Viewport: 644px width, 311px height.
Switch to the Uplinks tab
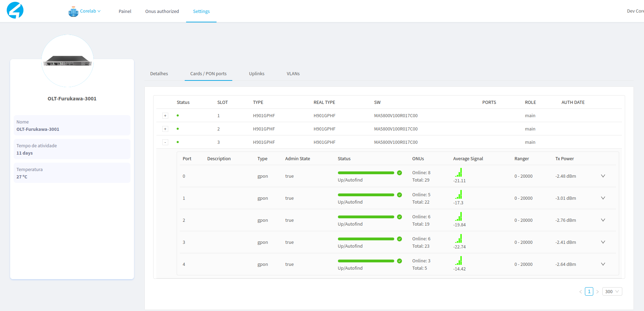pos(256,74)
